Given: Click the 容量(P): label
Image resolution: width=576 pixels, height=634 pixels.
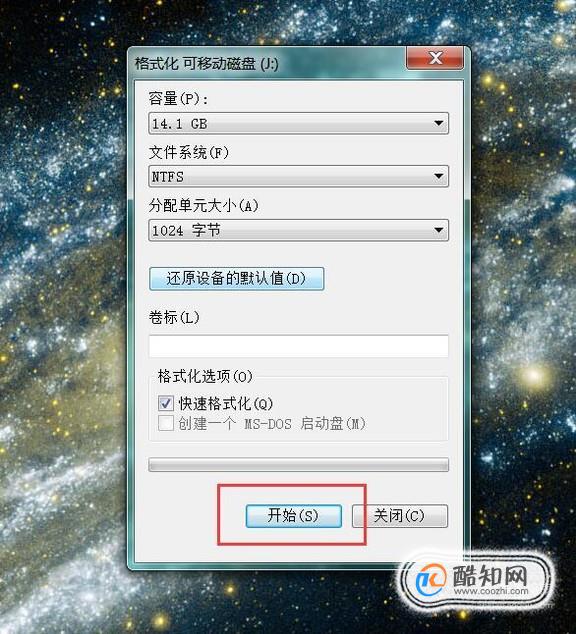Looking at the screenshot, I should (x=178, y=98).
